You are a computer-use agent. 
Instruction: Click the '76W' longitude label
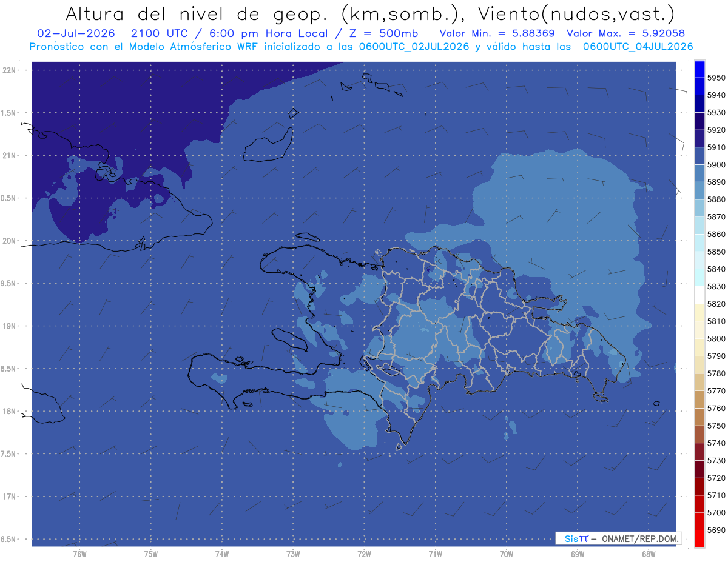[79, 554]
